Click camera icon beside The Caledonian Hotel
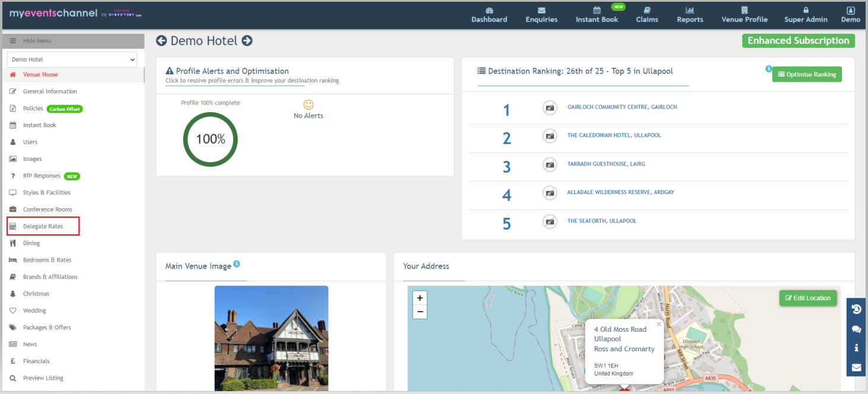This screenshot has height=394, width=868. [550, 136]
